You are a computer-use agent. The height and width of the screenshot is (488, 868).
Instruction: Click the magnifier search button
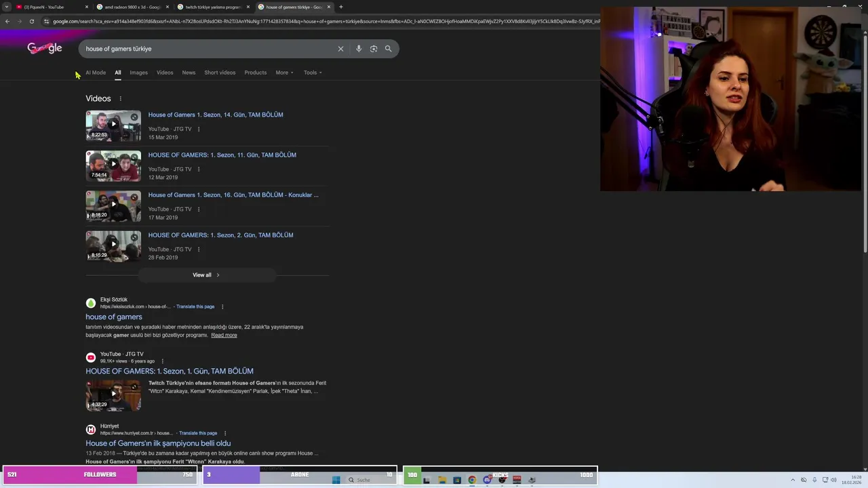coord(389,49)
